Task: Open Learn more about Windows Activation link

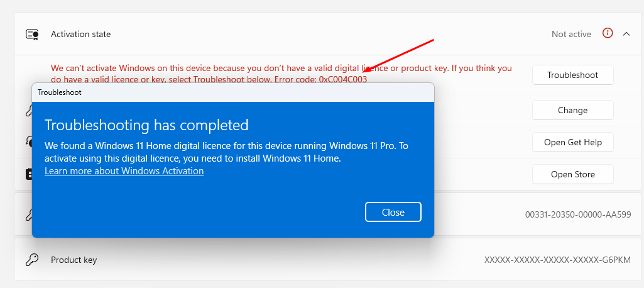Action: pyautogui.click(x=124, y=170)
